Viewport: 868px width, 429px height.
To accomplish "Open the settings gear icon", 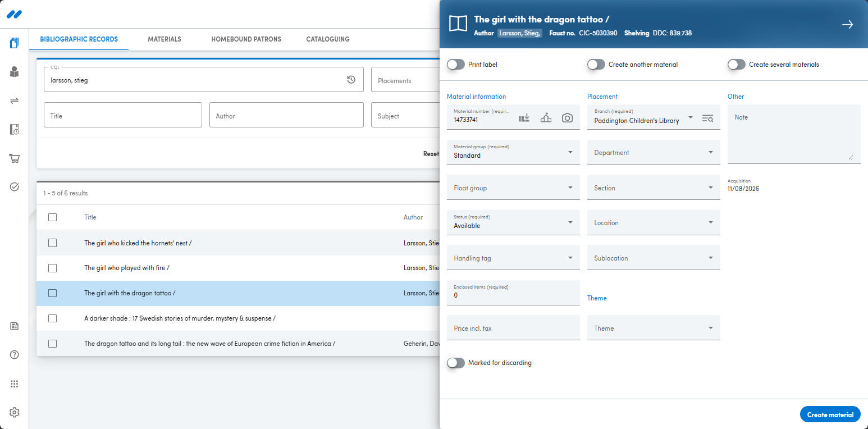I will [x=15, y=413].
